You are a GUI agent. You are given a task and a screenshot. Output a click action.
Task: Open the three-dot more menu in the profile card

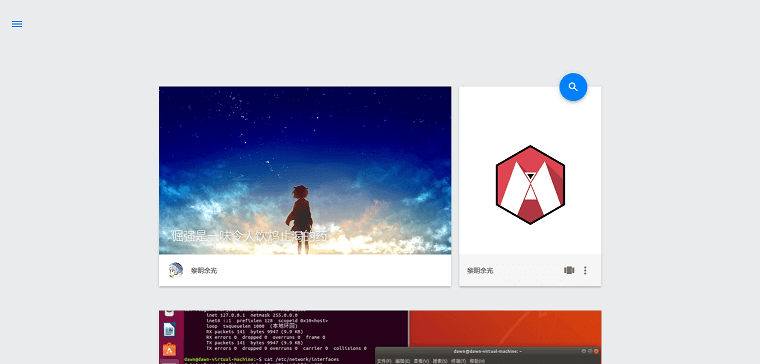click(585, 270)
